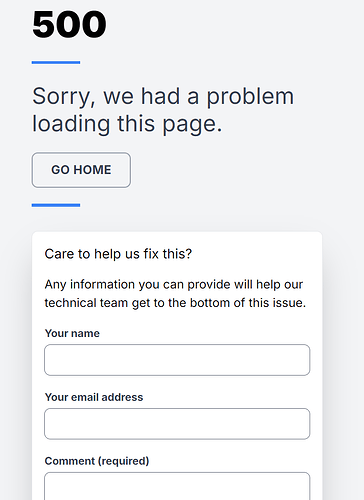Click the "Comment" word in the label

(70, 461)
